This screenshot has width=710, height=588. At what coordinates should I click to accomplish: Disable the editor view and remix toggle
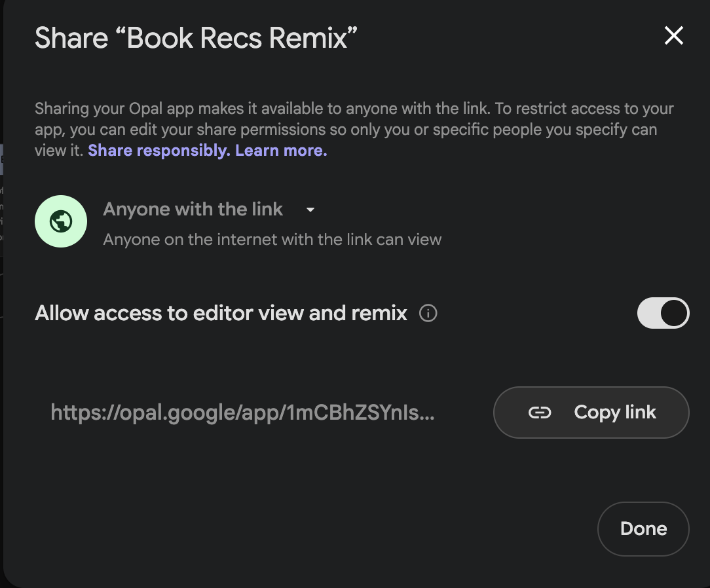[x=663, y=314]
